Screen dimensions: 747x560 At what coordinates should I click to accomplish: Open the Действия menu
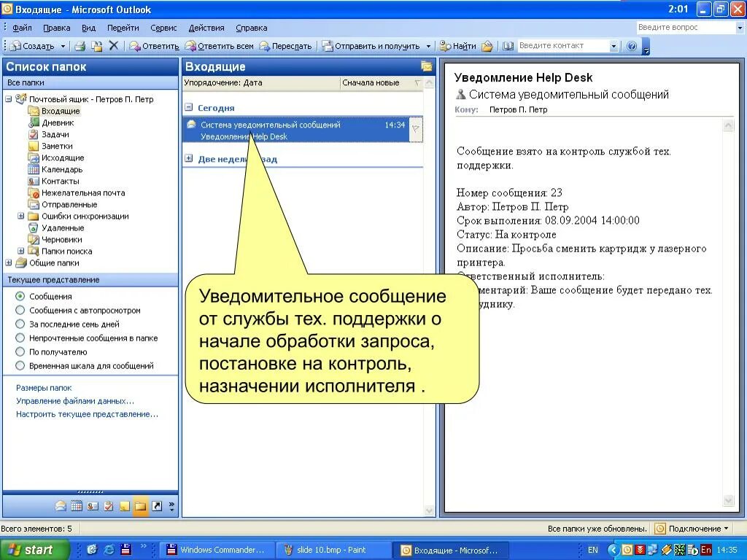(x=206, y=28)
